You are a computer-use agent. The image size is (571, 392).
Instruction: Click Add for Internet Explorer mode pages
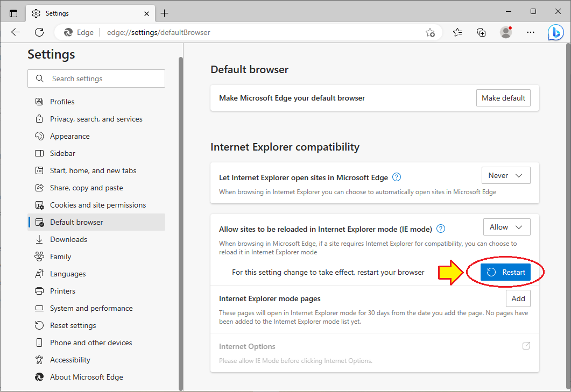[x=518, y=298]
